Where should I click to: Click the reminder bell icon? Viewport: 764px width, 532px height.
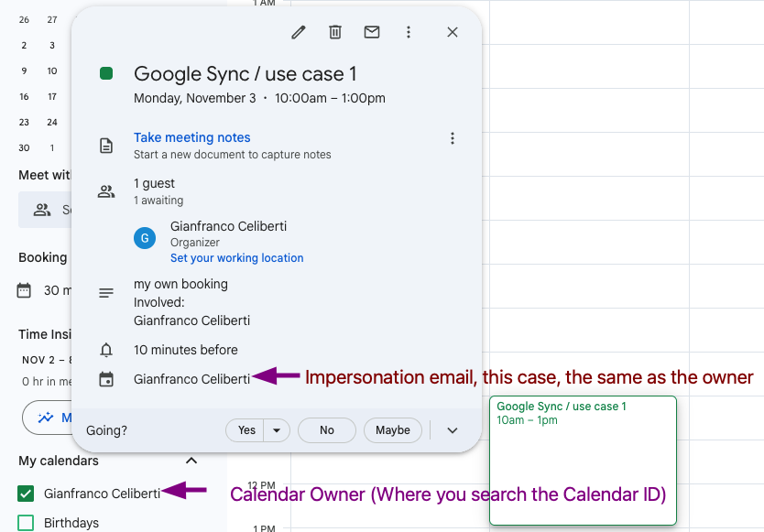(106, 350)
